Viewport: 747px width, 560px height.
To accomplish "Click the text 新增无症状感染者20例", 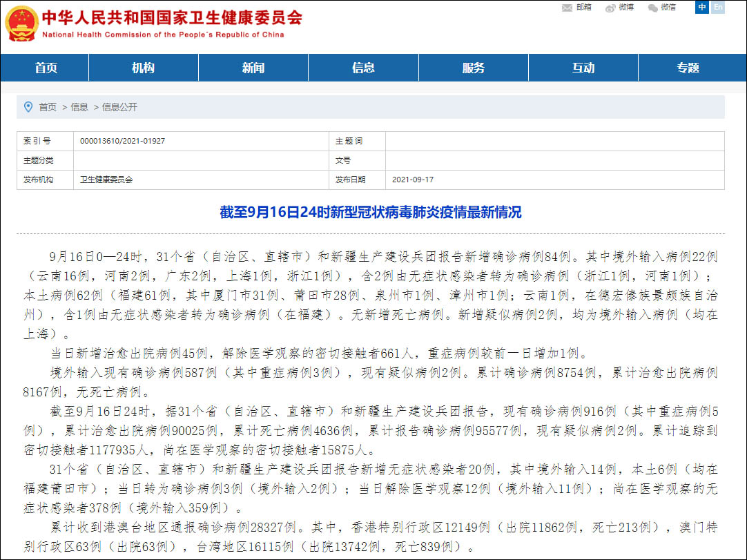I will coord(427,470).
